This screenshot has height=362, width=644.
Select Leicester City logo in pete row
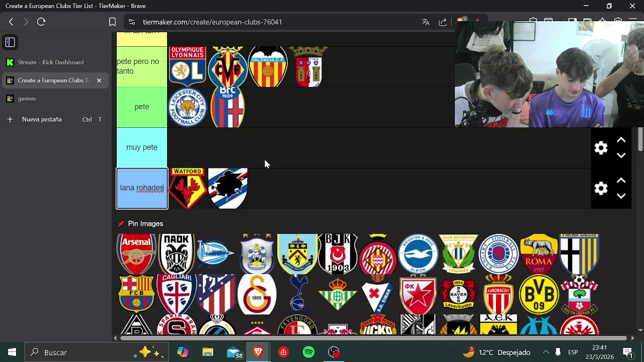pyautogui.click(x=187, y=107)
